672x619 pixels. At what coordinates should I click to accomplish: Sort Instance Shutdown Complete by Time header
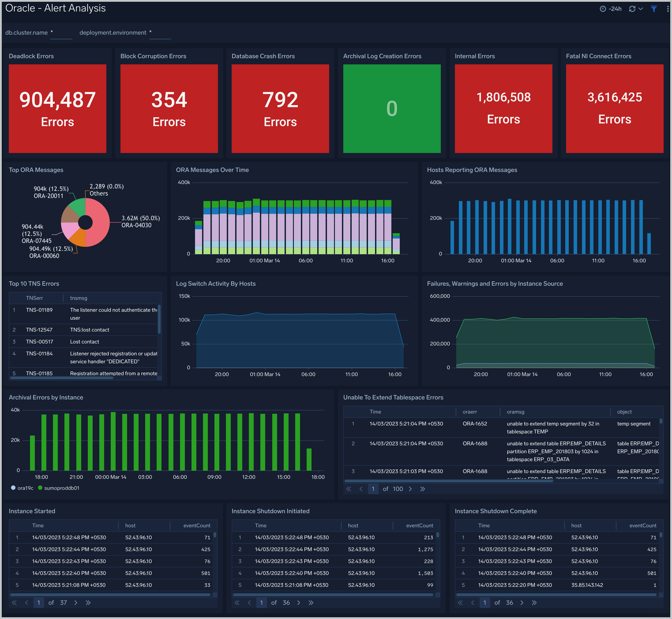pos(484,526)
